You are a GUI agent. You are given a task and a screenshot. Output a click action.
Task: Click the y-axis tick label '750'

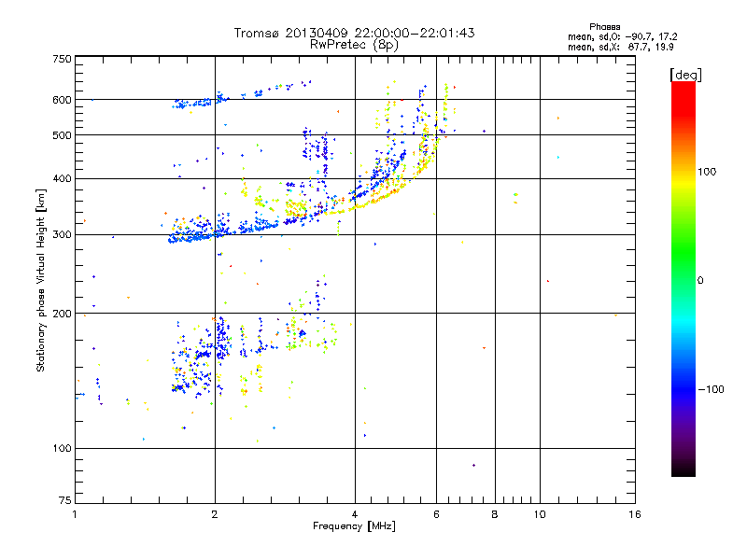(63, 59)
